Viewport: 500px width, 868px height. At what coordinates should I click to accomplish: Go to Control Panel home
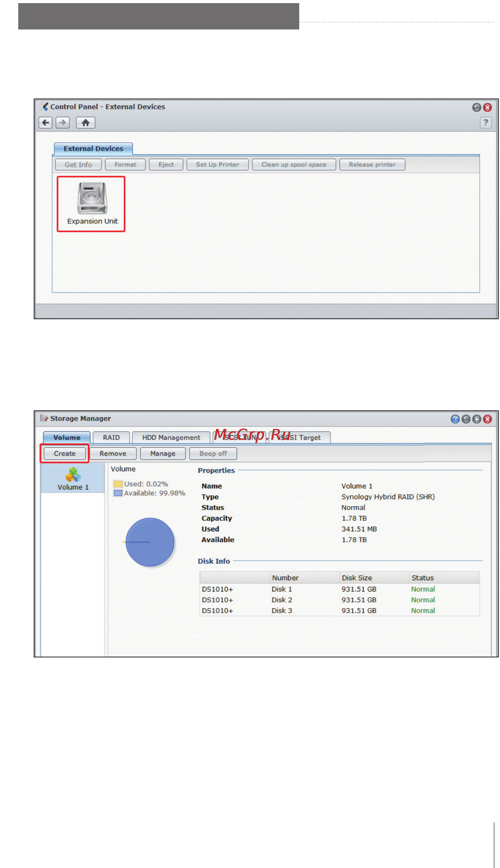(86, 123)
